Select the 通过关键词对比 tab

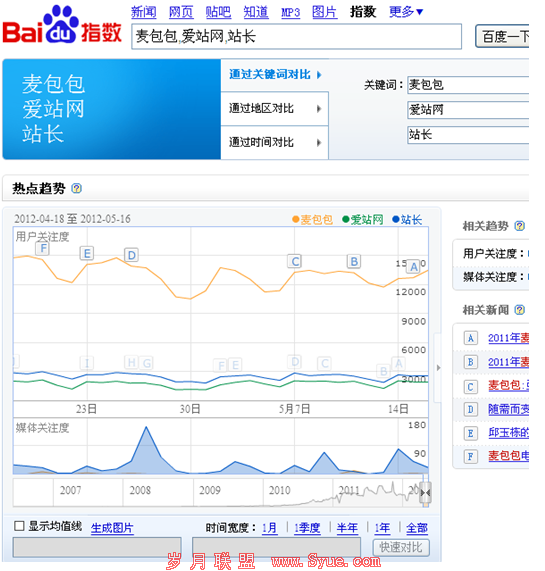point(275,75)
